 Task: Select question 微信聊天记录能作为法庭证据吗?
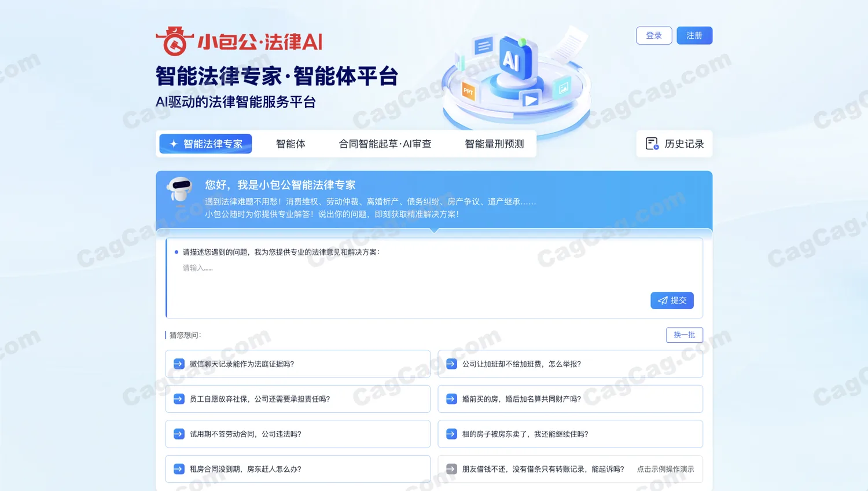298,364
